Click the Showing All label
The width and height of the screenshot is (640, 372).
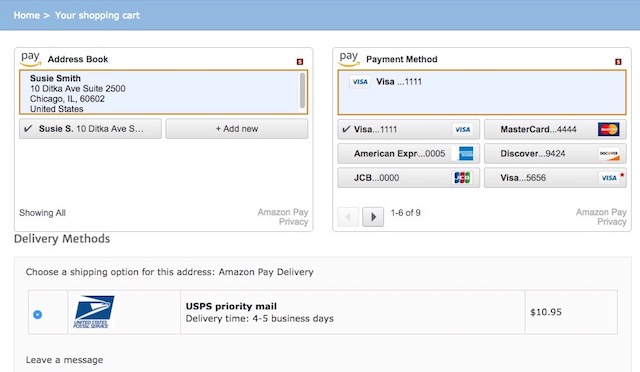(42, 213)
